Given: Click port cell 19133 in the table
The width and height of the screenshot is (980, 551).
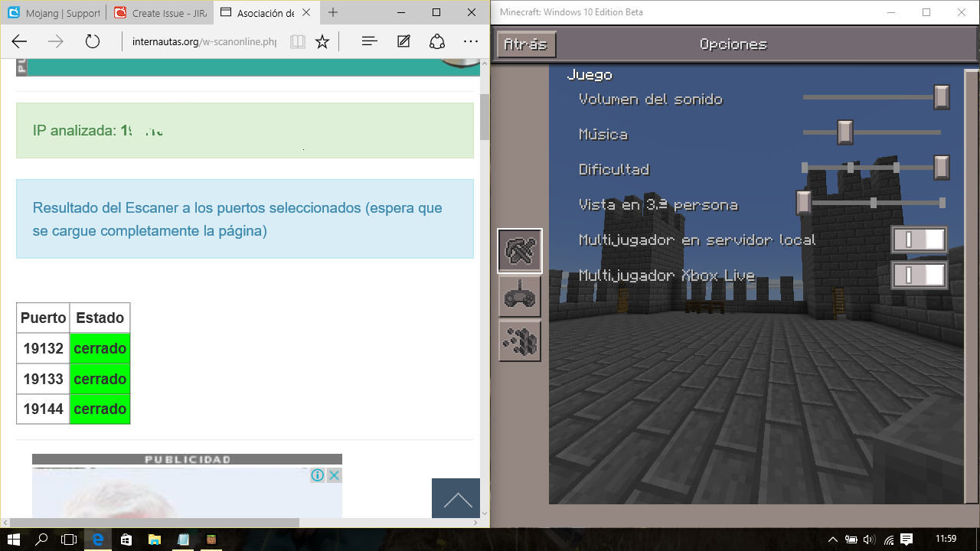Looking at the screenshot, I should 43,379.
